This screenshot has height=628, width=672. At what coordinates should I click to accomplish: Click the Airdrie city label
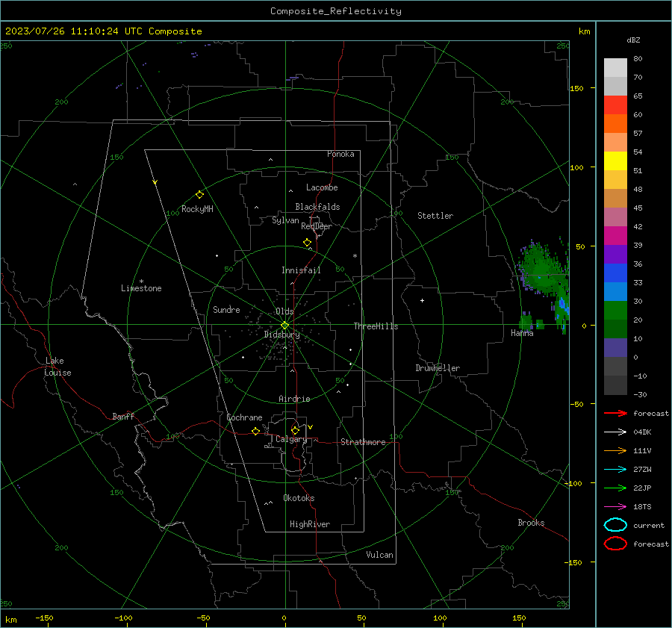pyautogui.click(x=294, y=399)
